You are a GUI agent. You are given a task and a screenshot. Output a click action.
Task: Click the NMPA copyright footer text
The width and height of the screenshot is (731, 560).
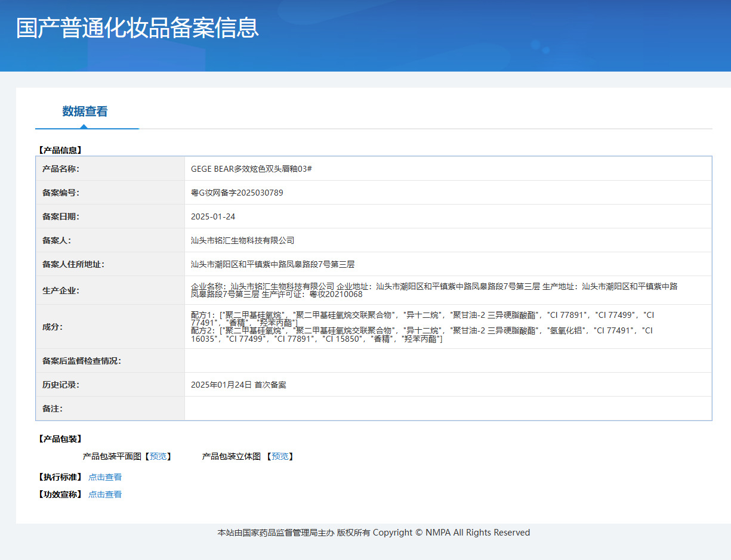tap(374, 533)
